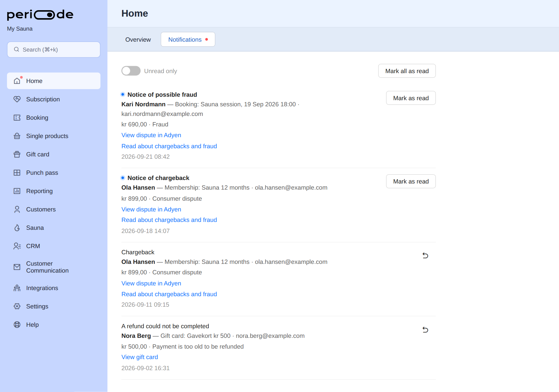Open Reporting page

(x=54, y=191)
